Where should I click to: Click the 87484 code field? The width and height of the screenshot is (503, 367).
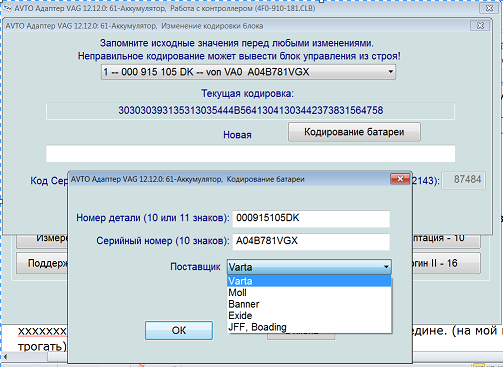coord(463,180)
